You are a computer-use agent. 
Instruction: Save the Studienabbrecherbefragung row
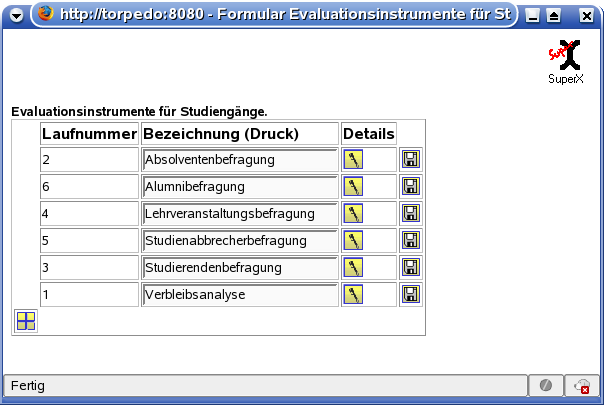[411, 240]
